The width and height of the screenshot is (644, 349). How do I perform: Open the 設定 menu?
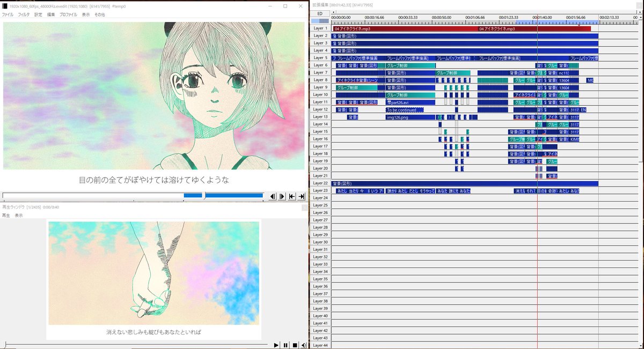pos(38,14)
